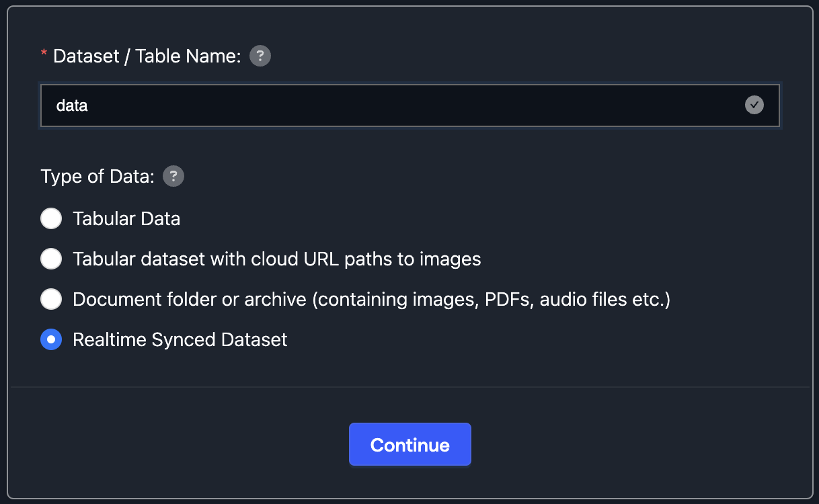
Task: Click Continue to proceed
Action: (409, 444)
